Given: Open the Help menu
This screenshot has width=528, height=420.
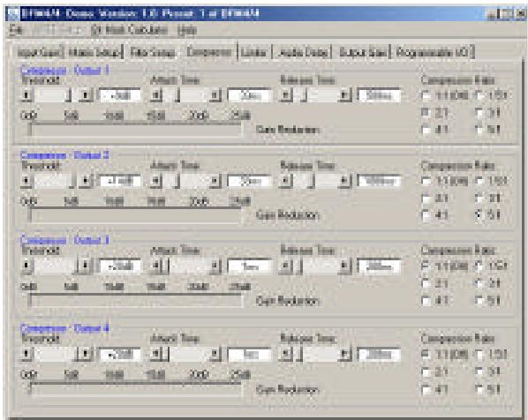Looking at the screenshot, I should point(187,30).
